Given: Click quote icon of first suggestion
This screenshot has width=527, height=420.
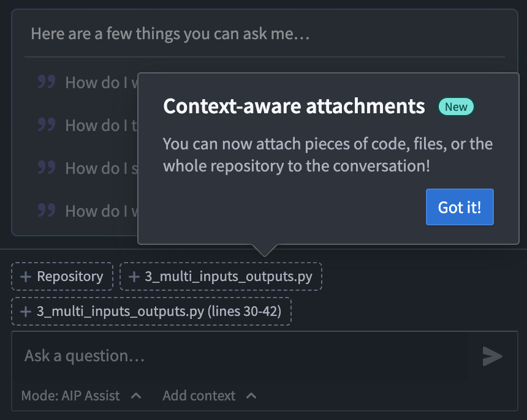Looking at the screenshot, I should coord(47,82).
